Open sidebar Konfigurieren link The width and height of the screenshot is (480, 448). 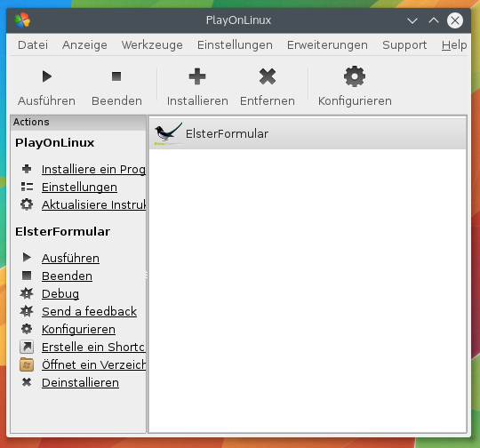click(79, 329)
